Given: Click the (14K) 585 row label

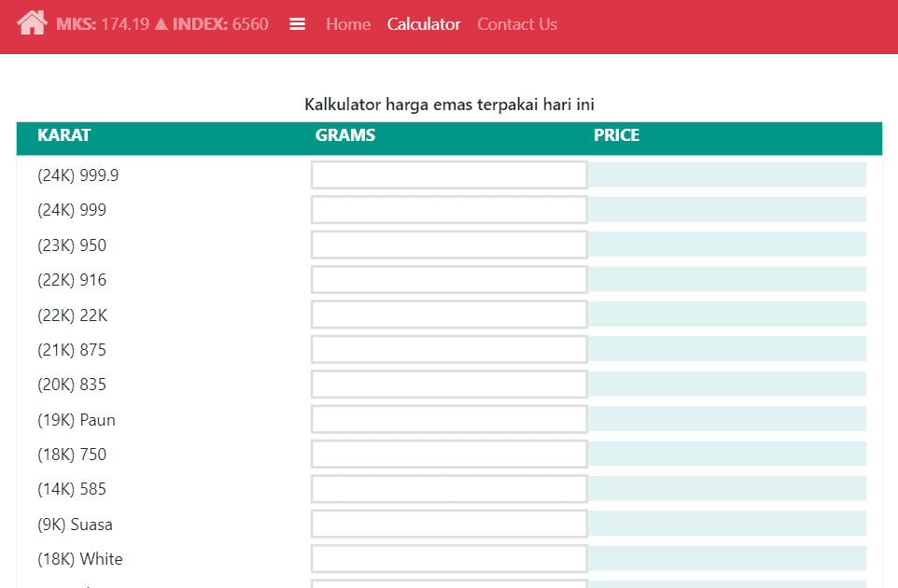Looking at the screenshot, I should 72,489.
